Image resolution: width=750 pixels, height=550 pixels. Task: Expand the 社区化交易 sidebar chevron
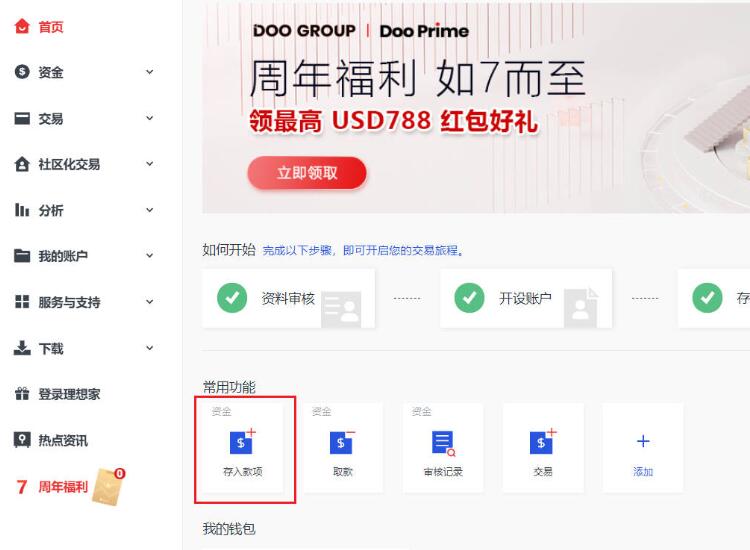coord(150,164)
